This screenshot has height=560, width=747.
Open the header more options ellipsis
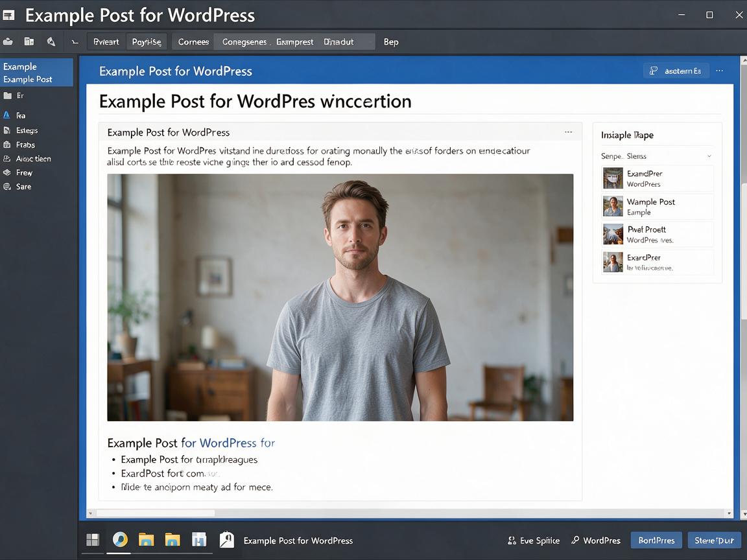tap(719, 71)
